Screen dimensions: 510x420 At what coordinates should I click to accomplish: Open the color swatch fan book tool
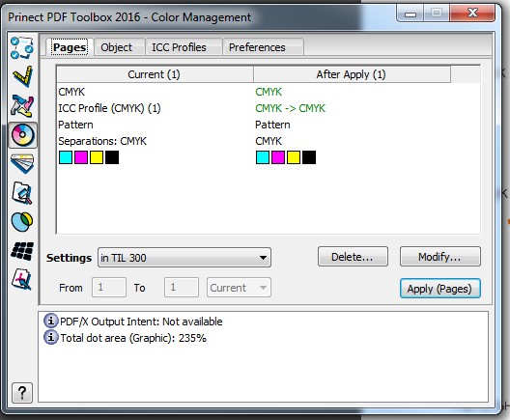[22, 163]
